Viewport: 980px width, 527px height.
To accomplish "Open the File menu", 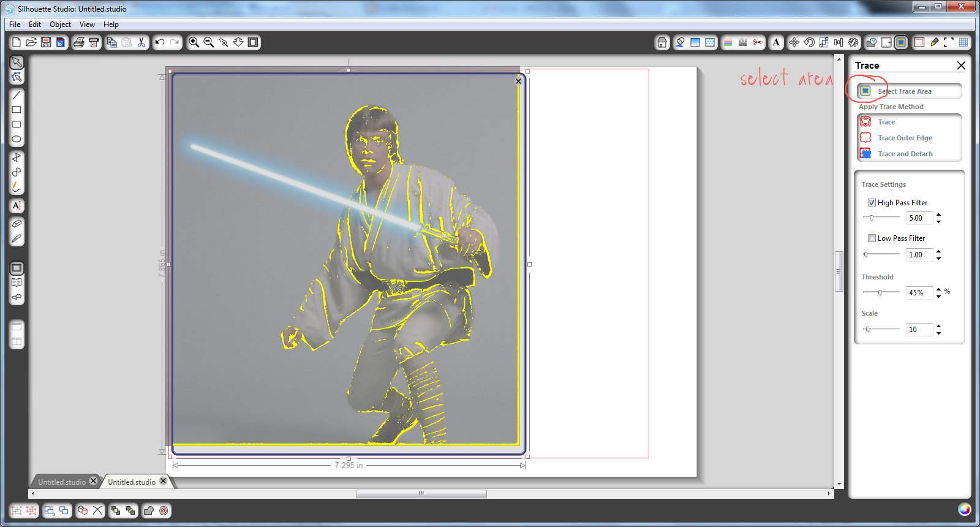I will click(x=15, y=25).
